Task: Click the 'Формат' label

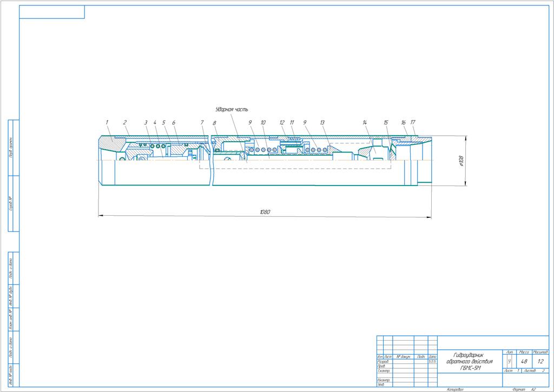Action: [518, 389]
